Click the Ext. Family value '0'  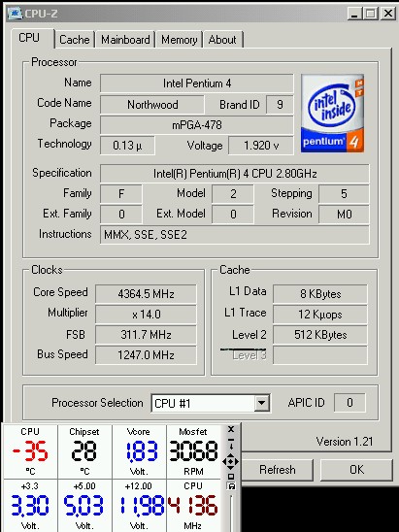(121, 215)
